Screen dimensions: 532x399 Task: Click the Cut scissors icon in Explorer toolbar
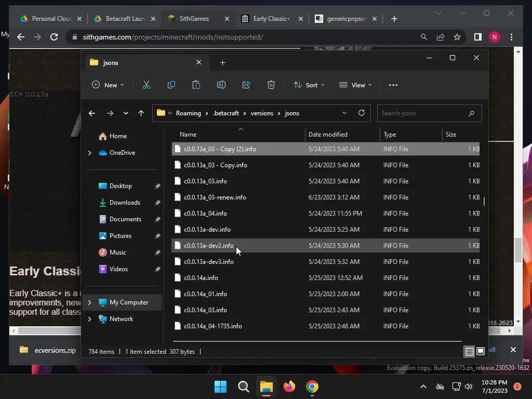click(146, 85)
